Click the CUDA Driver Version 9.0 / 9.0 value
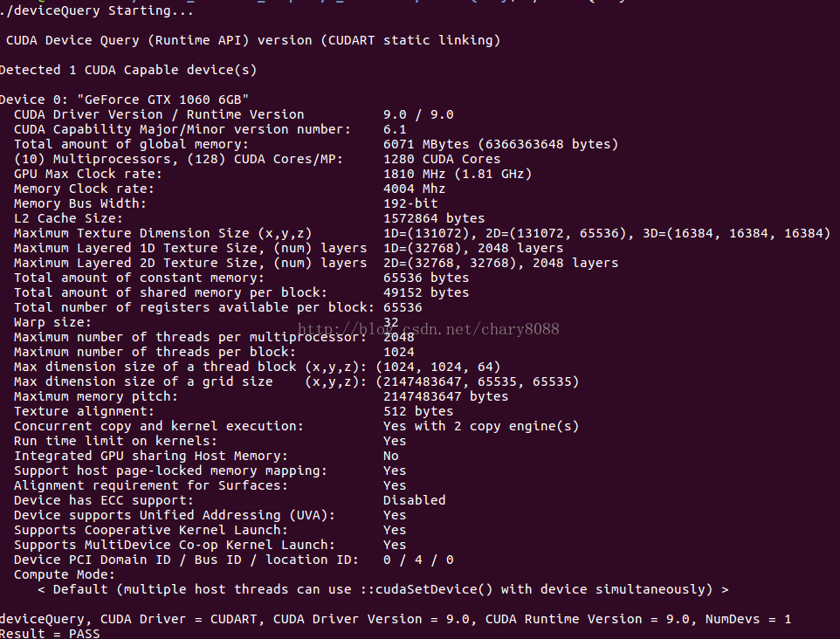Viewport: 840px width, 639px height. pos(418,114)
